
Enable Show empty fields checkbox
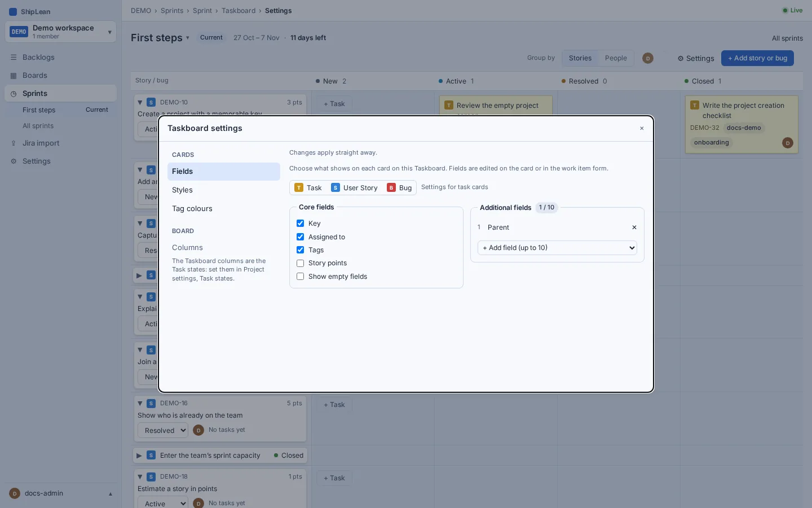(x=301, y=277)
